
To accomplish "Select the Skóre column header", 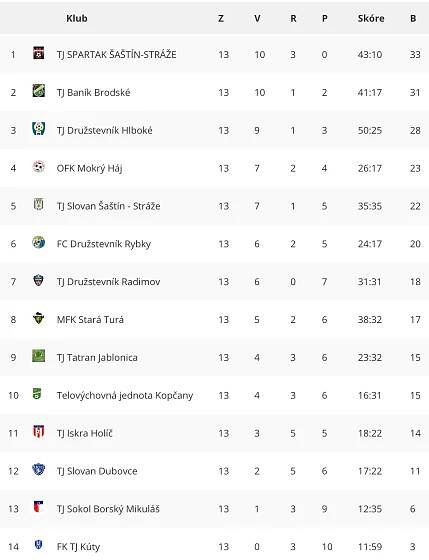I will 371,18.
